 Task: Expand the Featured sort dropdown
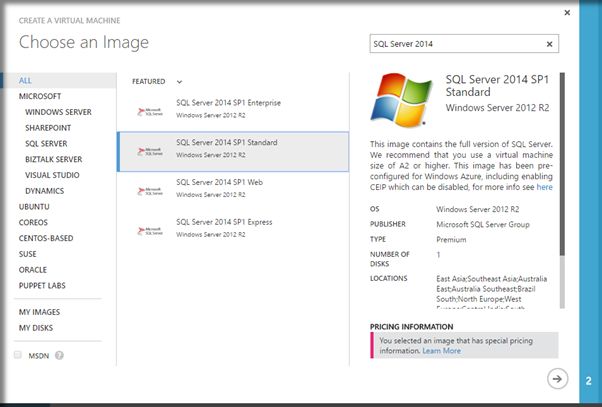(180, 81)
